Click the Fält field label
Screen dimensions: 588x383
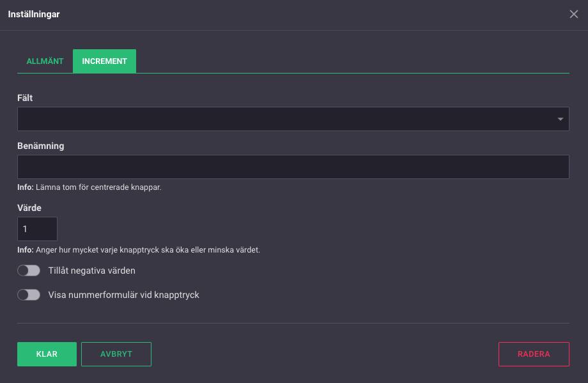click(25, 98)
